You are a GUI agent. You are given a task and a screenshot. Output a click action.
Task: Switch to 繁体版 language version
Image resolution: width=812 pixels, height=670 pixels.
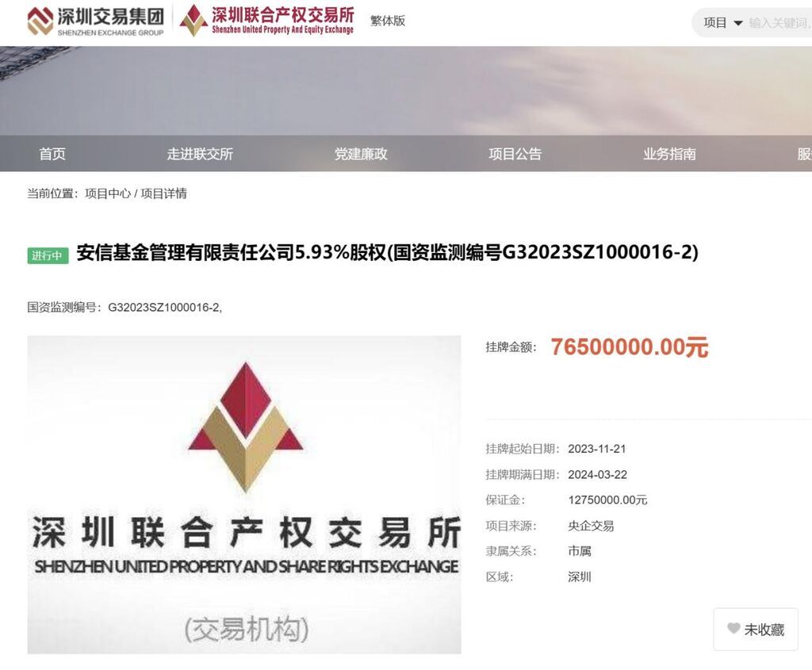tap(387, 21)
